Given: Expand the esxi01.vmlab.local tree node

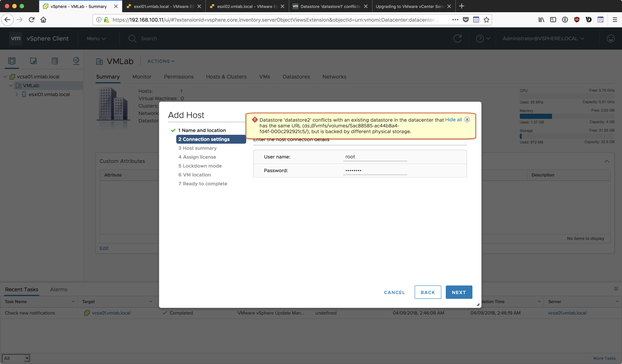Looking at the screenshot, I should [17, 94].
